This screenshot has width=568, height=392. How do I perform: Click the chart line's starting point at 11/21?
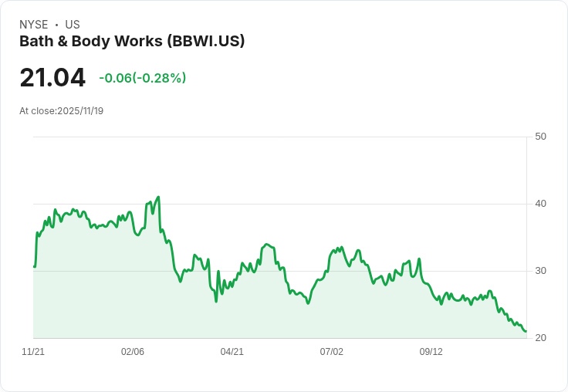34,267
